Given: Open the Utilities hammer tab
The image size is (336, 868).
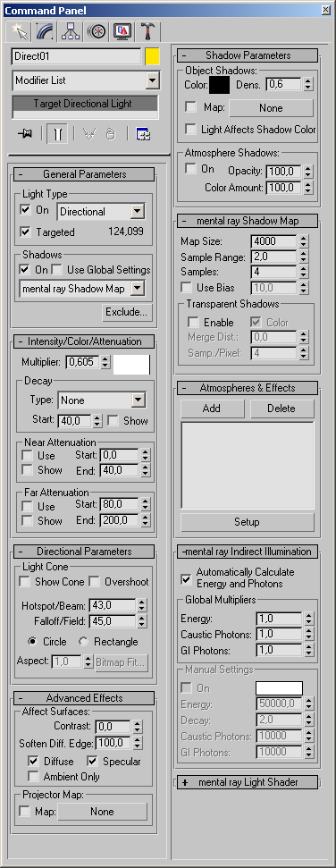Looking at the screenshot, I should [147, 31].
